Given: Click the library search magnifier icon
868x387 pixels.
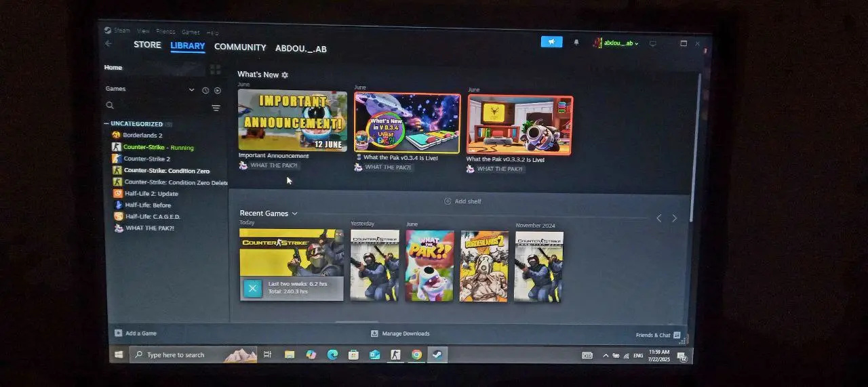Looking at the screenshot, I should coord(110,106).
